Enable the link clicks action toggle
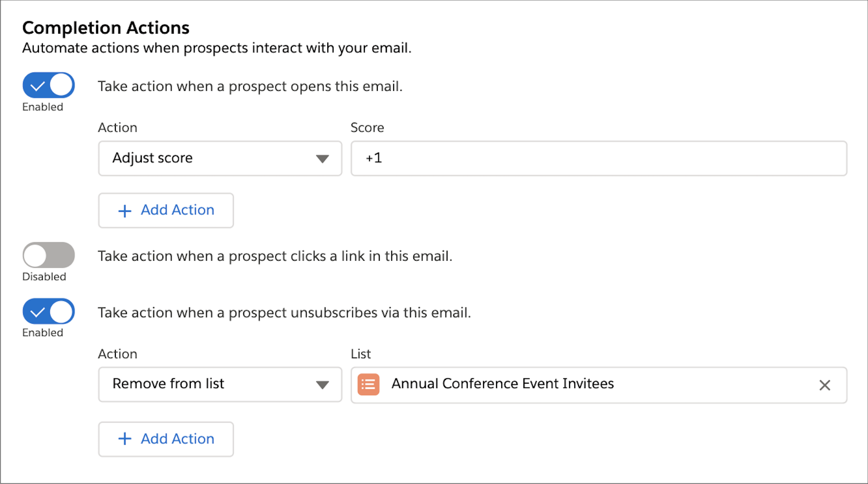Viewport: 868px width, 484px height. click(49, 255)
